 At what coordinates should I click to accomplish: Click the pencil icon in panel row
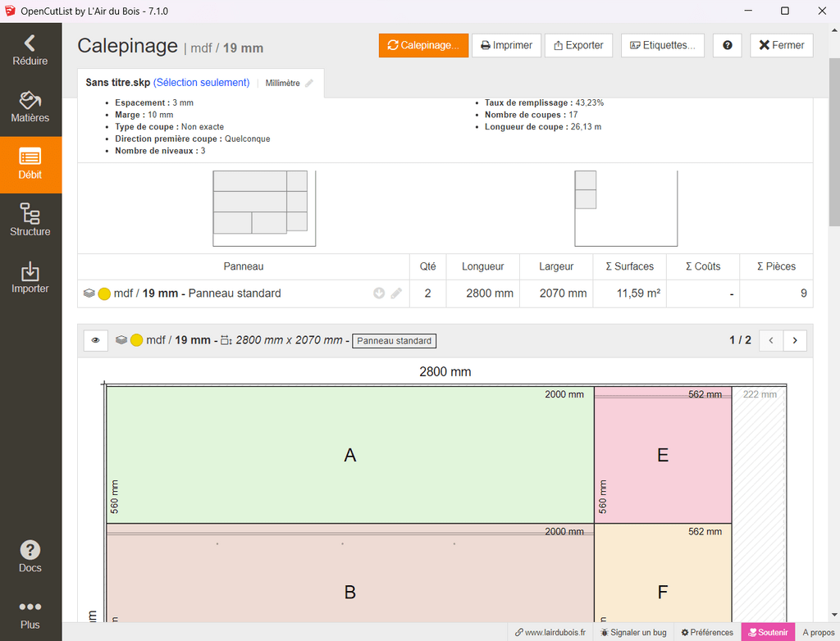point(396,293)
